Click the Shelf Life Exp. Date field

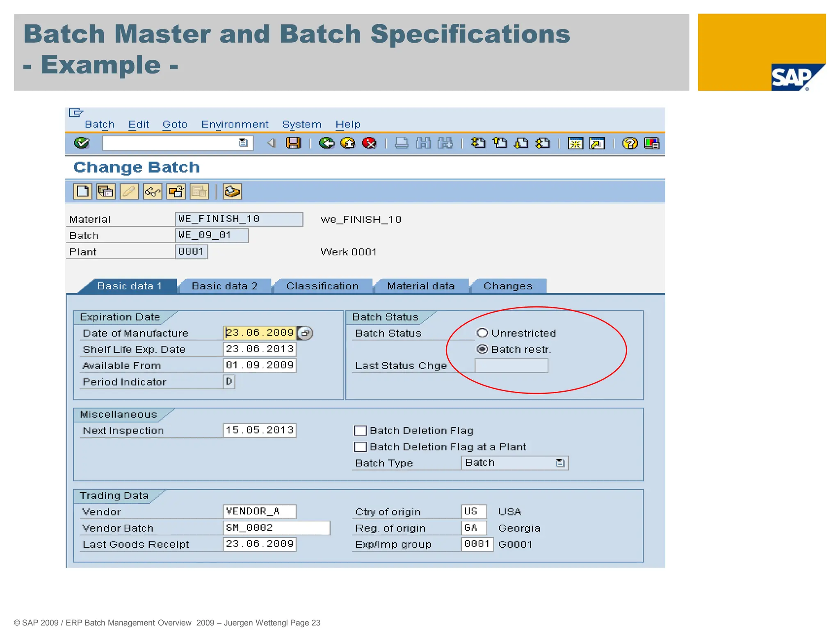point(260,349)
